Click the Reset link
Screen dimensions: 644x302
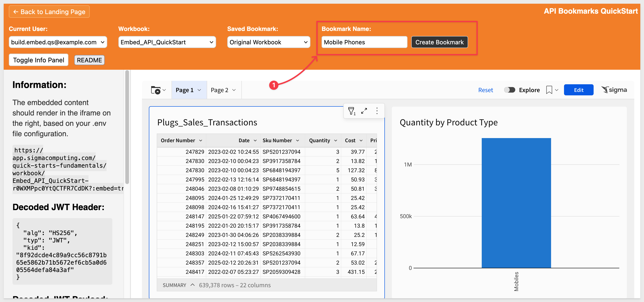point(485,90)
